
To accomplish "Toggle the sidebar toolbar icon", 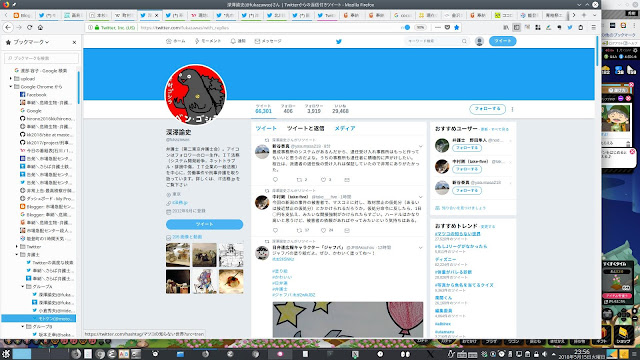I will [x=516, y=27].
